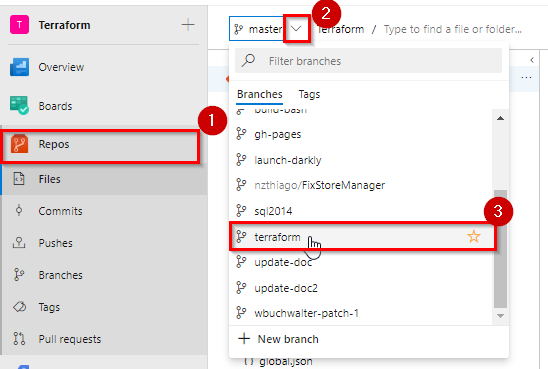Open Pull requests in the sidebar
Screen dimensions: 548x369
tap(104, 339)
